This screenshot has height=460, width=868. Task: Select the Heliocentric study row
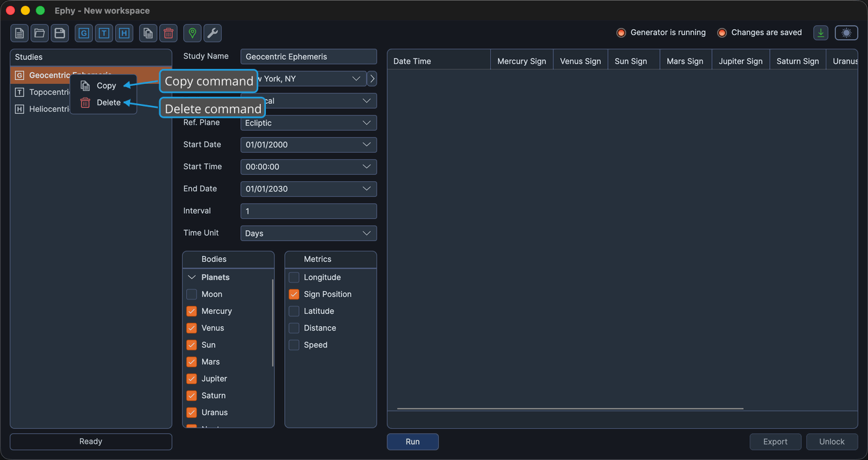91,109
